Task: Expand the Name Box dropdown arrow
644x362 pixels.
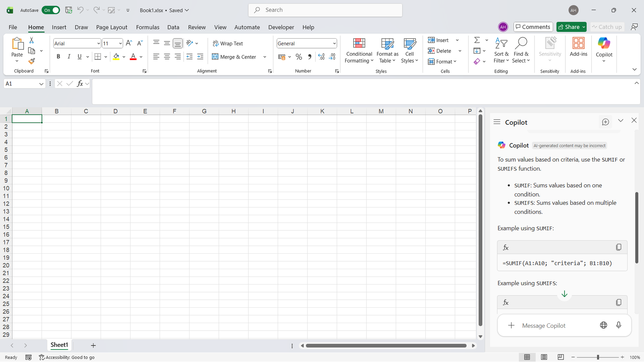Action: [41, 84]
